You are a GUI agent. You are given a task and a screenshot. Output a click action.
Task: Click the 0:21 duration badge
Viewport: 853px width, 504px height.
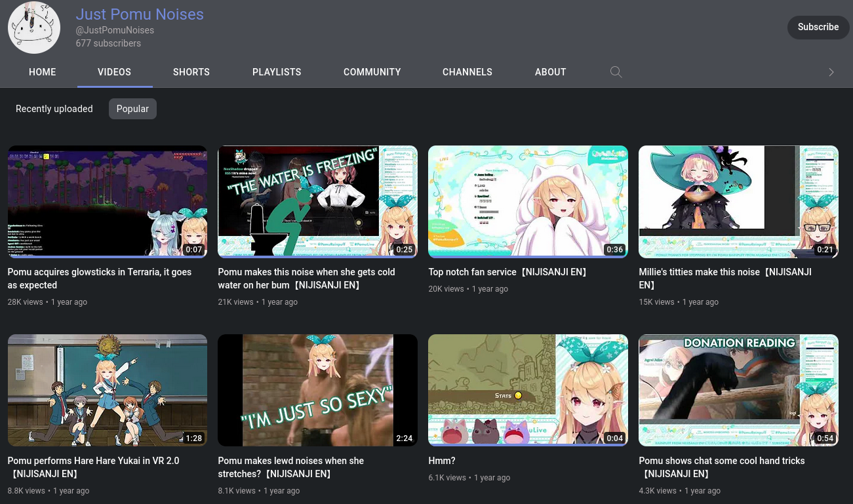(825, 250)
